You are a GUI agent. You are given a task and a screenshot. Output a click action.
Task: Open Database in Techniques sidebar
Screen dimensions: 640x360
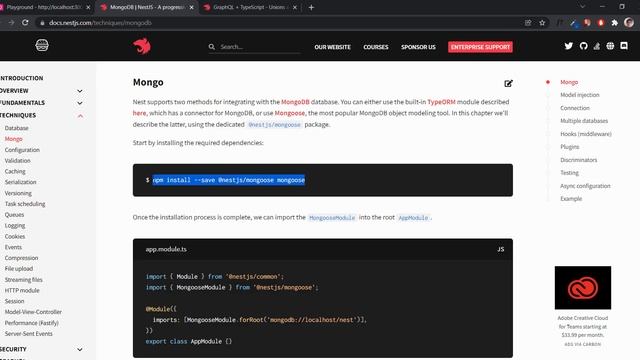click(x=17, y=128)
